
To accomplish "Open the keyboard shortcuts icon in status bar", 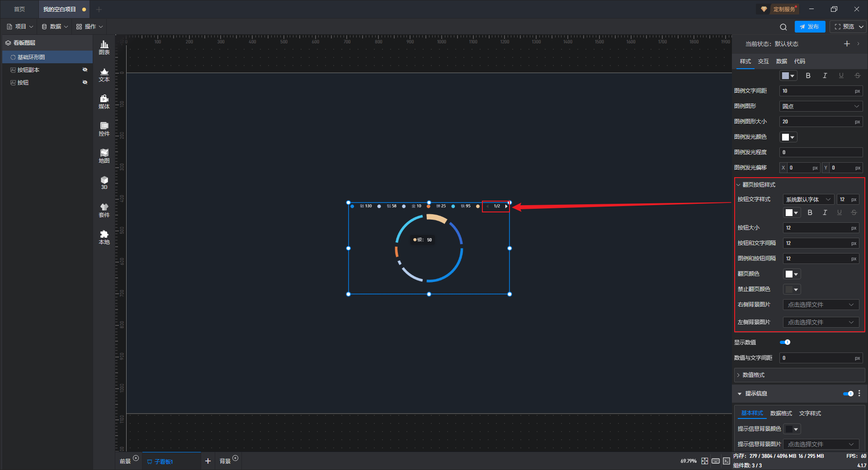I will [x=716, y=461].
